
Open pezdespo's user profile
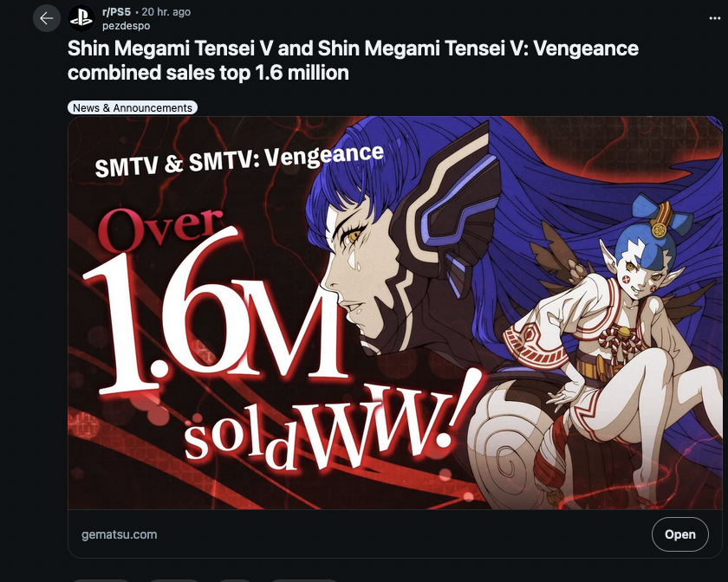pos(126,26)
